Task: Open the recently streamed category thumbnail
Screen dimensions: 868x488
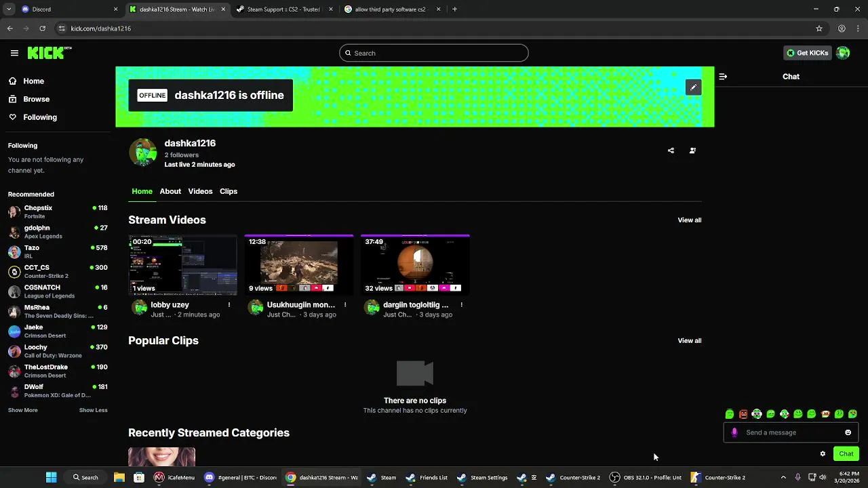Action: pyautogui.click(x=161, y=457)
